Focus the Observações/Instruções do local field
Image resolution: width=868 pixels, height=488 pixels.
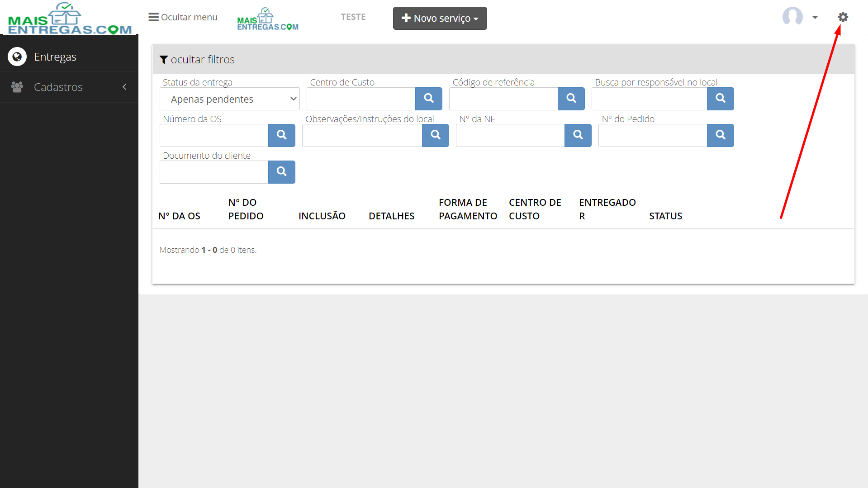(x=362, y=135)
